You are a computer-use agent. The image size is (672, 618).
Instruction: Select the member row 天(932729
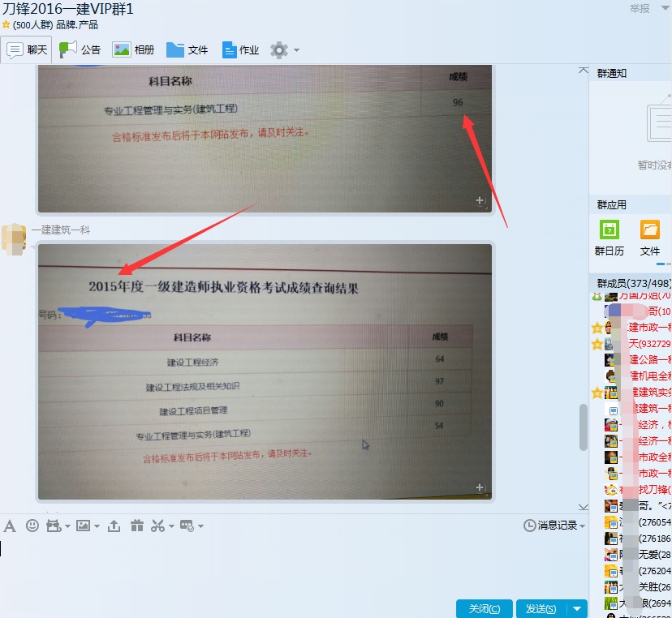pyautogui.click(x=632, y=344)
